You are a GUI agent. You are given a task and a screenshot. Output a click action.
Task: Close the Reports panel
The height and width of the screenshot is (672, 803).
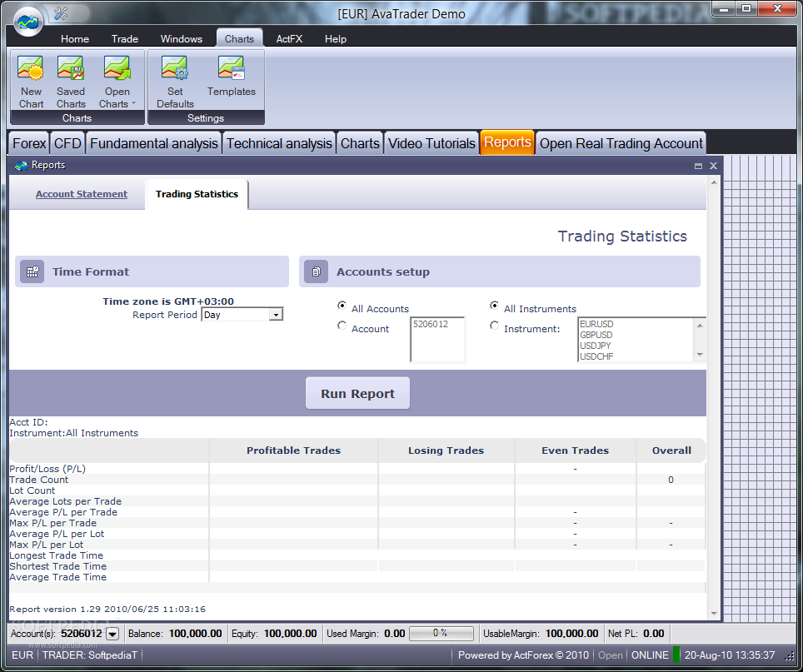713,166
